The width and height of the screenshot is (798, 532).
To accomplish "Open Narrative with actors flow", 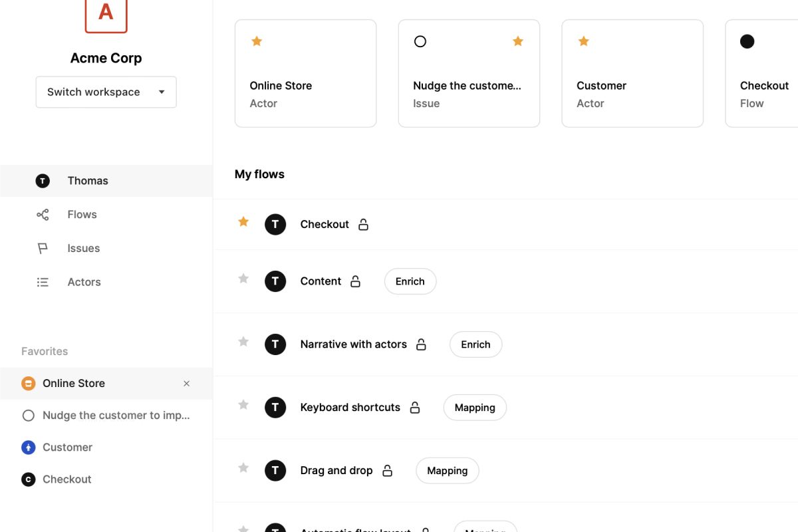I will 354,344.
